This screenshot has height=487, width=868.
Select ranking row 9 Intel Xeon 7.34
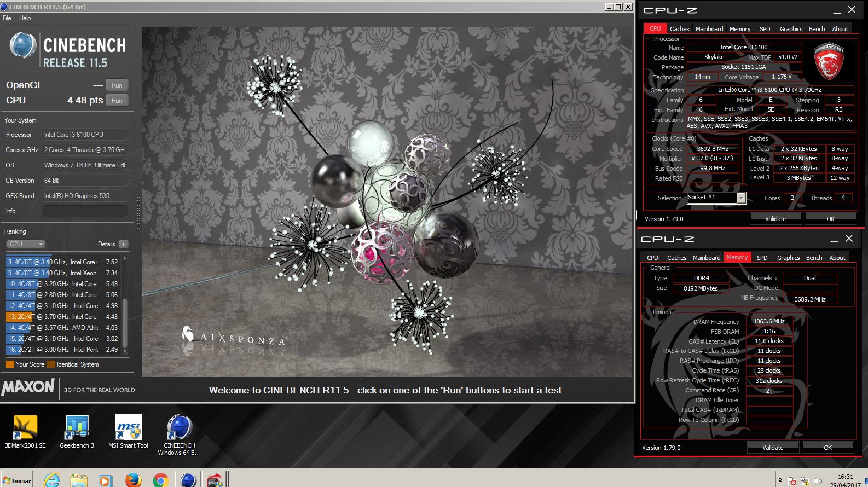point(63,273)
